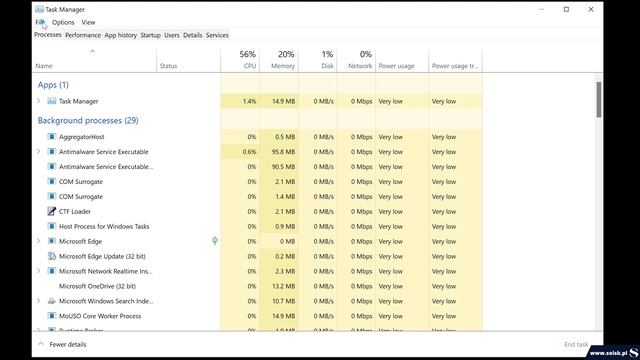Click the 95.8 MB memory cell
Image resolution: width=640 pixels, height=360 pixels.
point(279,151)
